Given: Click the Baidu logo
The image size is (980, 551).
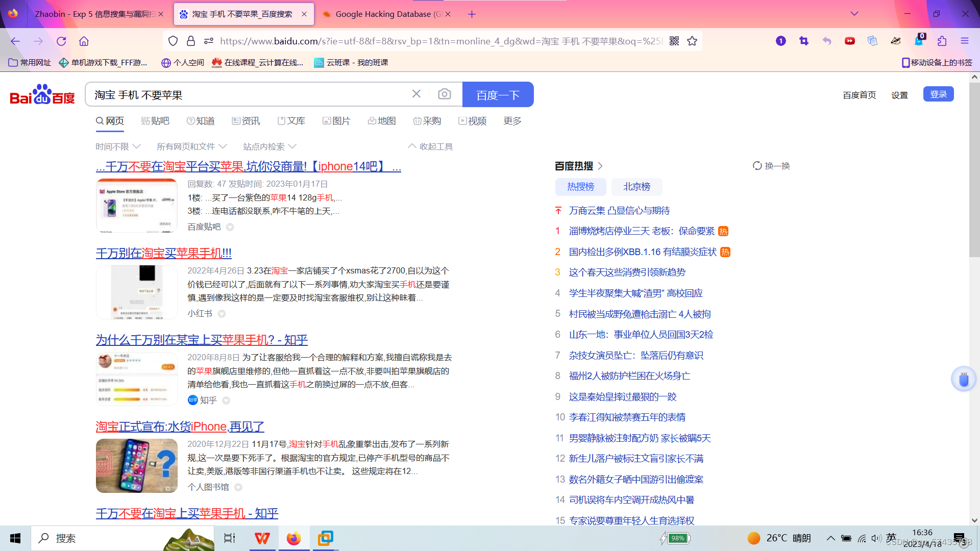Looking at the screenshot, I should (x=42, y=94).
